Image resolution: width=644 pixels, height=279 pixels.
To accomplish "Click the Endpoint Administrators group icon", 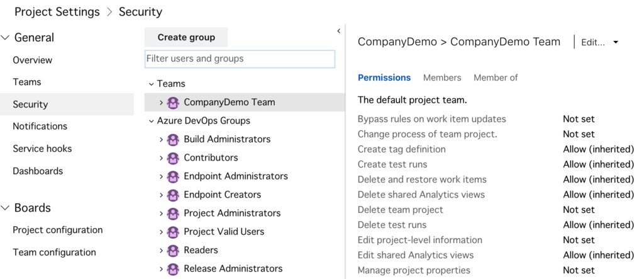I will [173, 176].
